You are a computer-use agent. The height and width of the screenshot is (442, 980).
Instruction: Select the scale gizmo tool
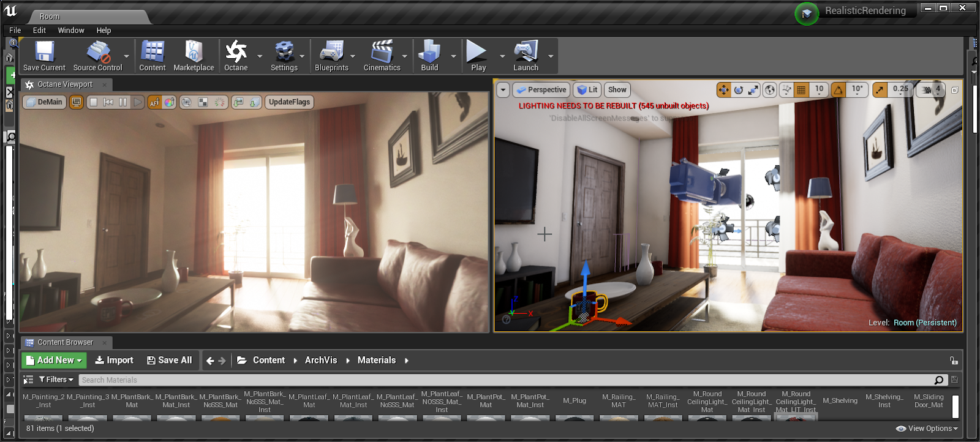[753, 90]
